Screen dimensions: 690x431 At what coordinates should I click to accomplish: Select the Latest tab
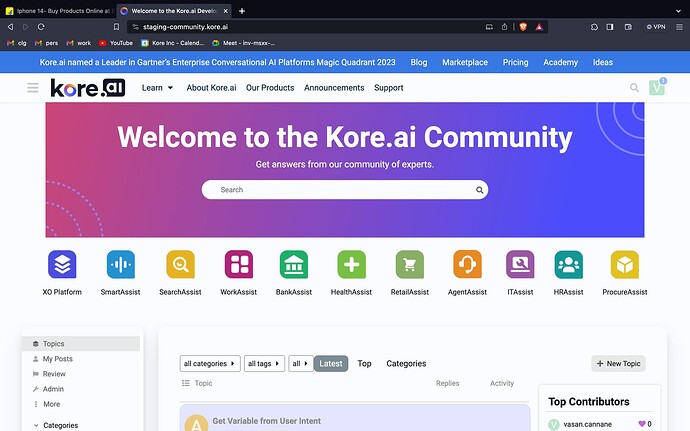[x=331, y=364]
